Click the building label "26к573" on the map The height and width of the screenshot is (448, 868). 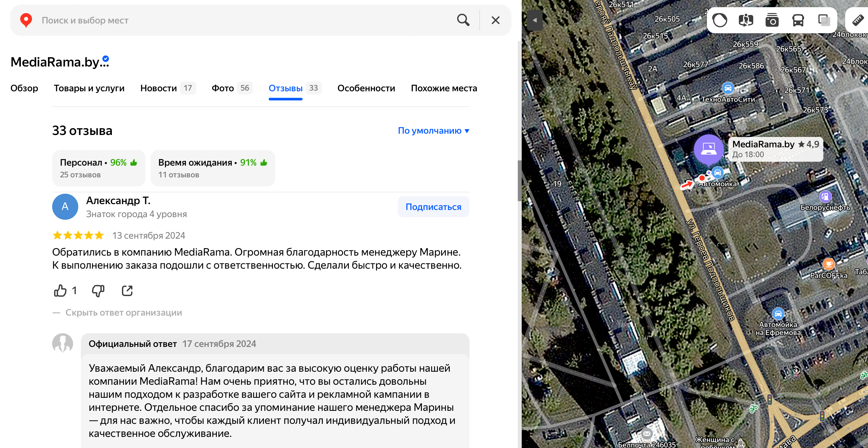pyautogui.click(x=815, y=110)
